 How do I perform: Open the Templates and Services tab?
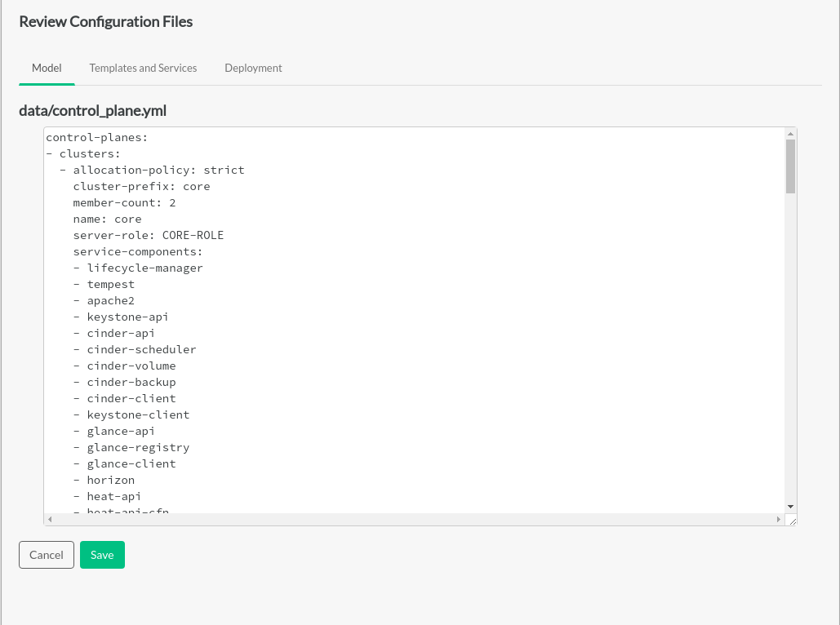click(143, 69)
